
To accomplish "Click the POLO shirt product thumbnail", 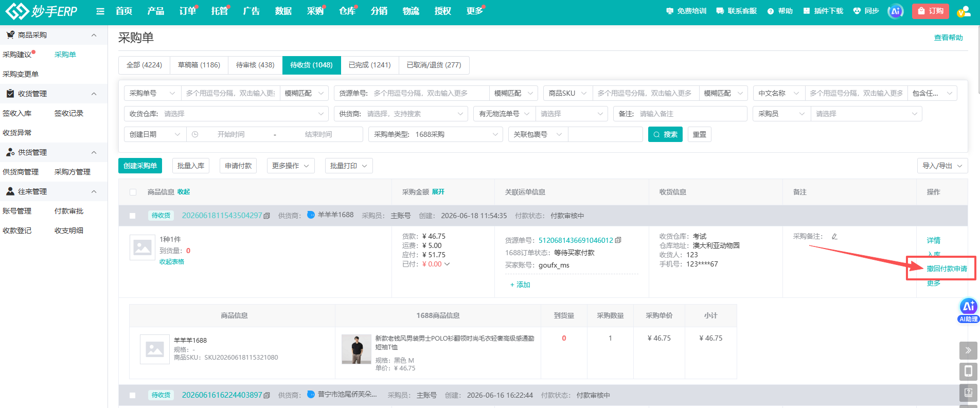I will coord(357,349).
